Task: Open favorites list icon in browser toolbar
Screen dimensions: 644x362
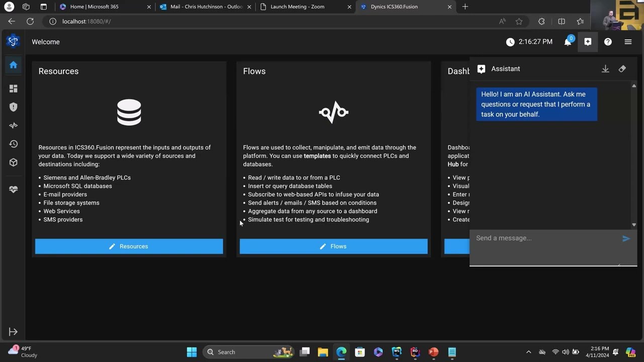Action: [580, 21]
